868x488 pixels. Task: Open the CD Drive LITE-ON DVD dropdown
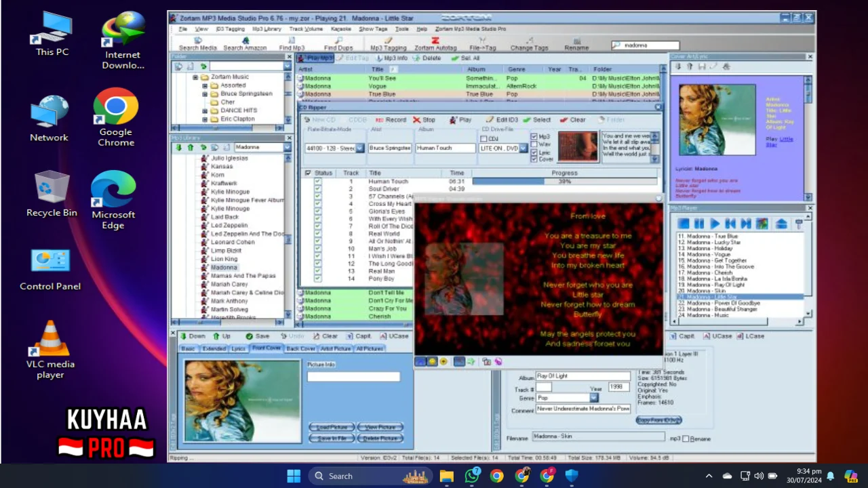click(524, 148)
